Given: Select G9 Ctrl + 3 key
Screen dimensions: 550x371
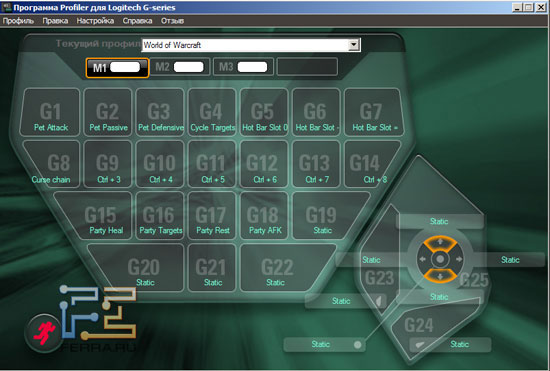Looking at the screenshot, I should point(108,164).
